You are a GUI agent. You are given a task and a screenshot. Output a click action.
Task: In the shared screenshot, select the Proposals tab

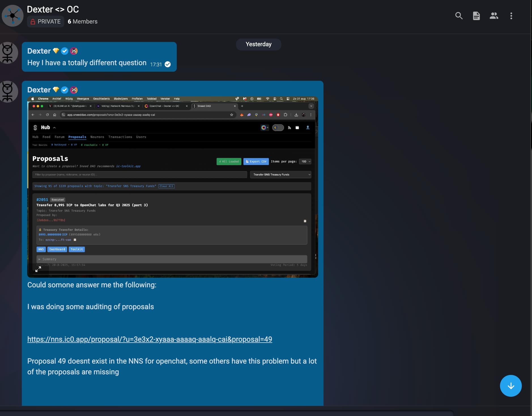(77, 137)
